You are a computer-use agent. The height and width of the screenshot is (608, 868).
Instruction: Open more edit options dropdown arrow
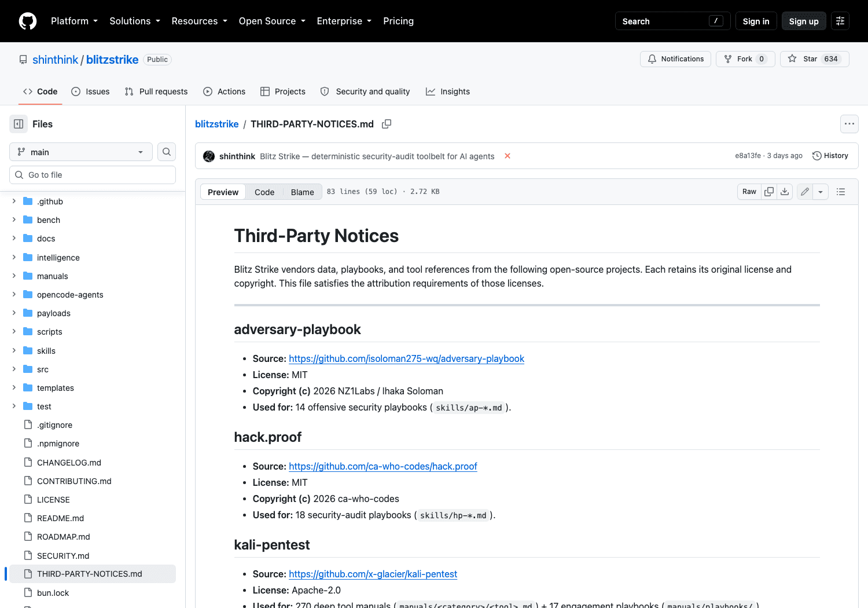(x=821, y=192)
